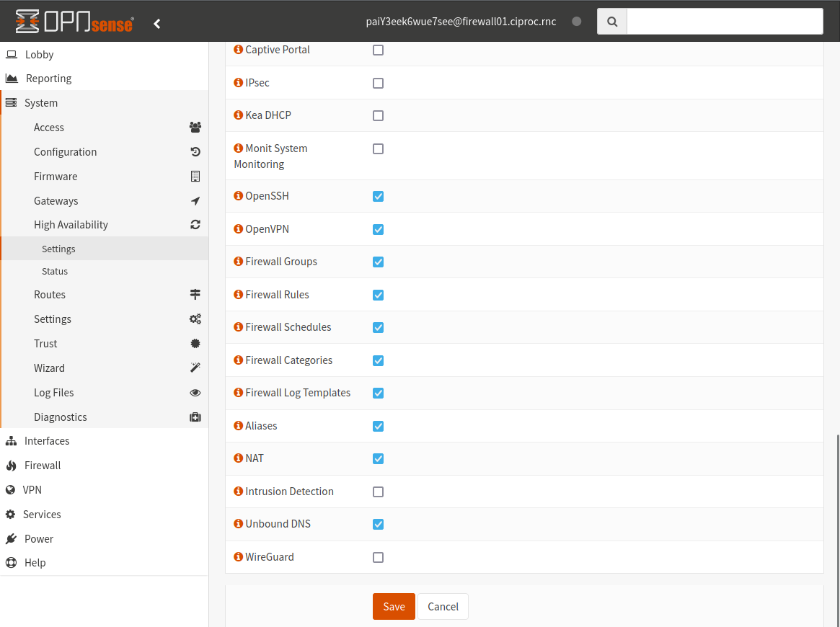
Task: Click the High Availability sync icon
Action: pos(195,224)
